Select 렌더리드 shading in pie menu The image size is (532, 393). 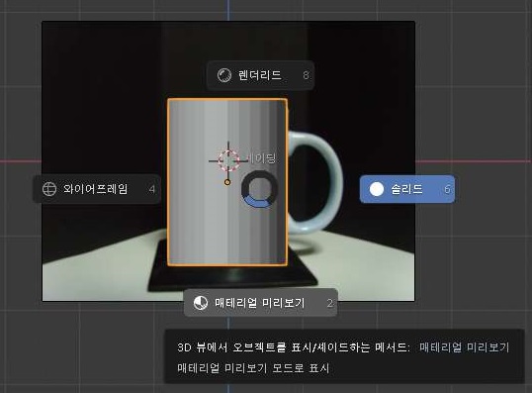pos(260,75)
